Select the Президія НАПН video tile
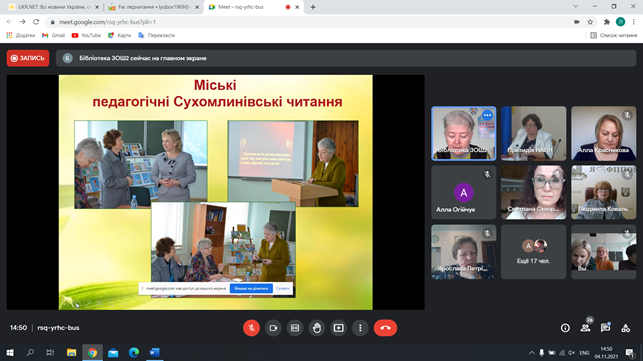This screenshot has height=361, width=643. coord(534,133)
